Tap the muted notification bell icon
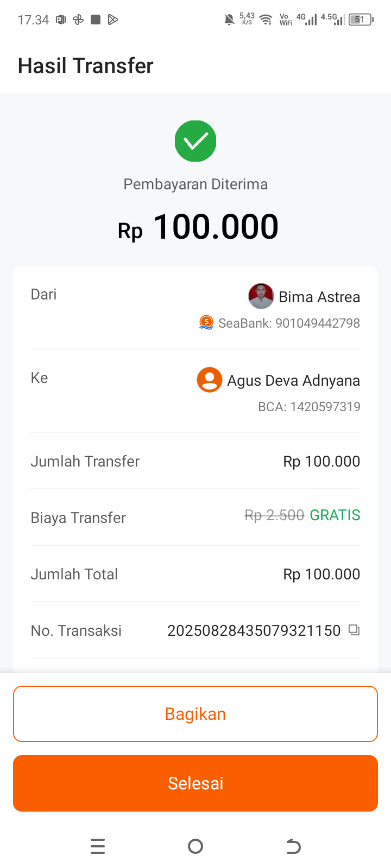 pos(230,20)
